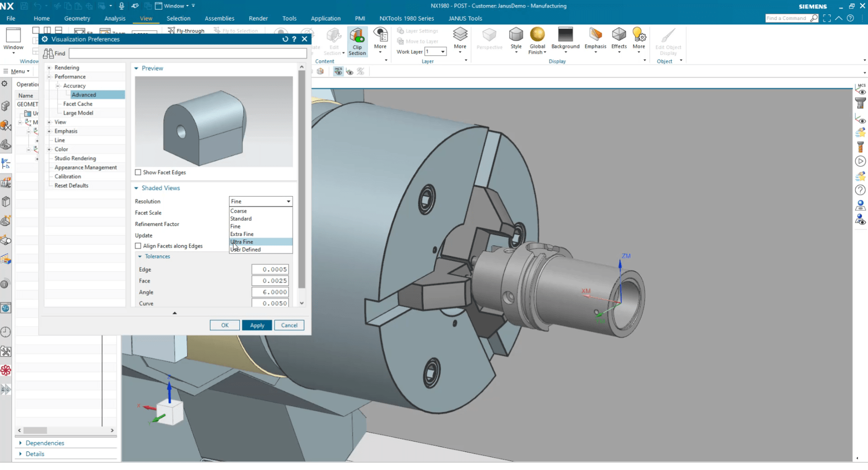Image resolution: width=868 pixels, height=470 pixels.
Task: Open the File menu
Action: point(11,18)
